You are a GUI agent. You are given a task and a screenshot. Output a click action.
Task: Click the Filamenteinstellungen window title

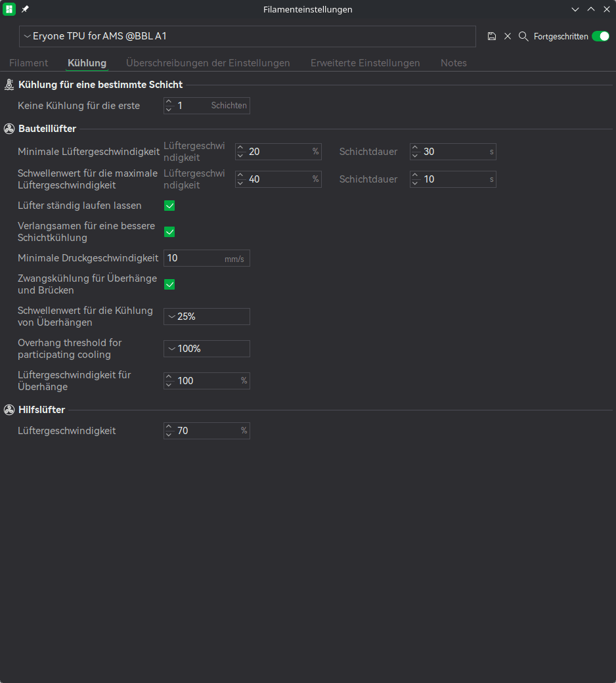pyautogui.click(x=307, y=9)
